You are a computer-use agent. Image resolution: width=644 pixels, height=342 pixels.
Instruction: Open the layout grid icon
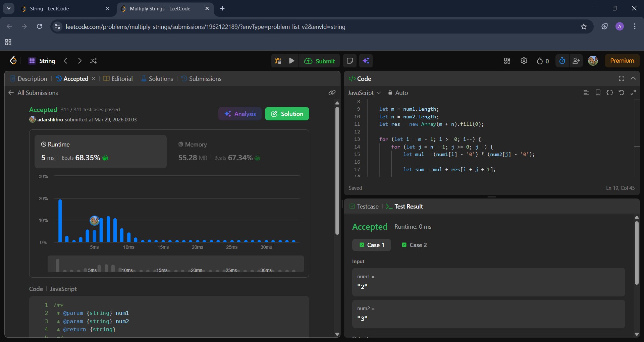507,61
